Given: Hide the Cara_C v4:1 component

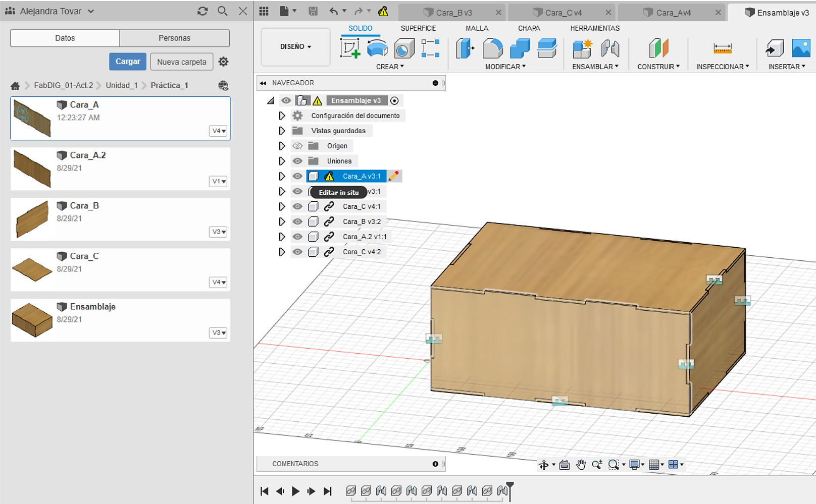Looking at the screenshot, I should click(x=297, y=206).
